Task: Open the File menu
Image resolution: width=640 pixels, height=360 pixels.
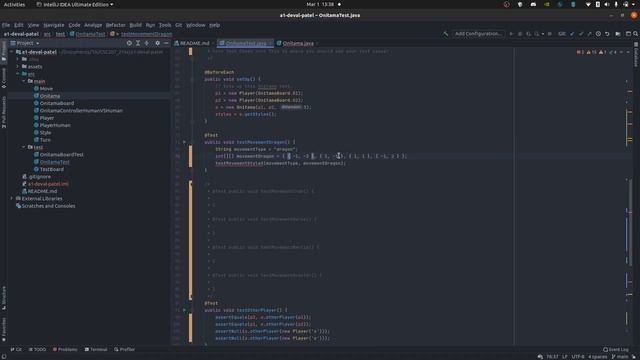Action: click(x=6, y=25)
